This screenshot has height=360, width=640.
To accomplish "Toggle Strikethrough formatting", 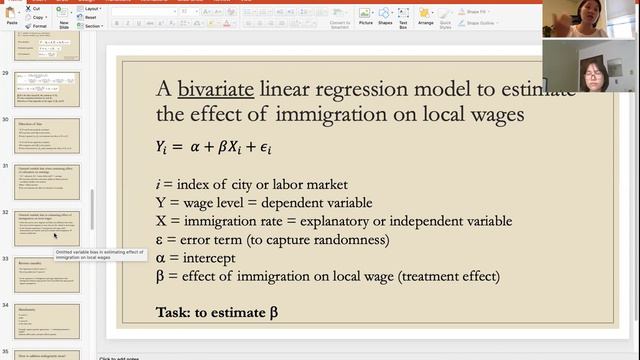I will (150, 24).
